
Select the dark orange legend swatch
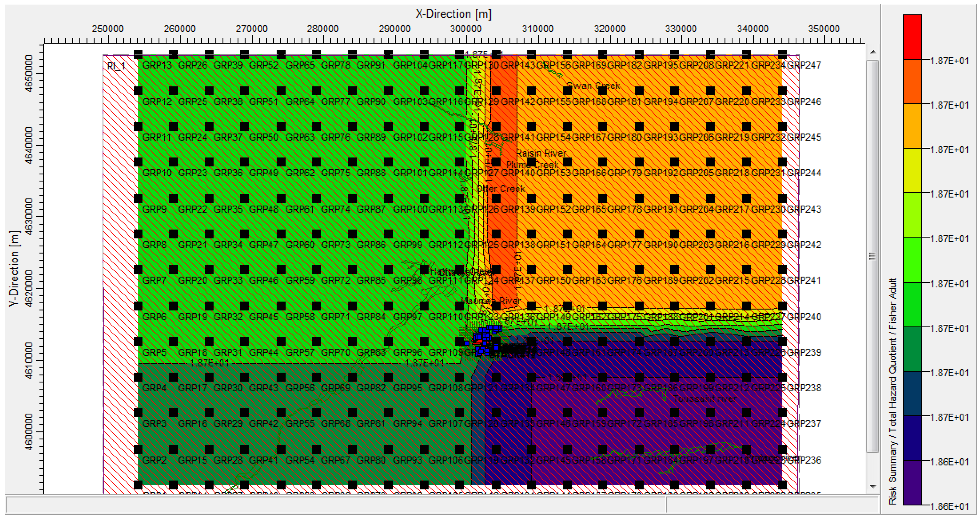[x=912, y=81]
